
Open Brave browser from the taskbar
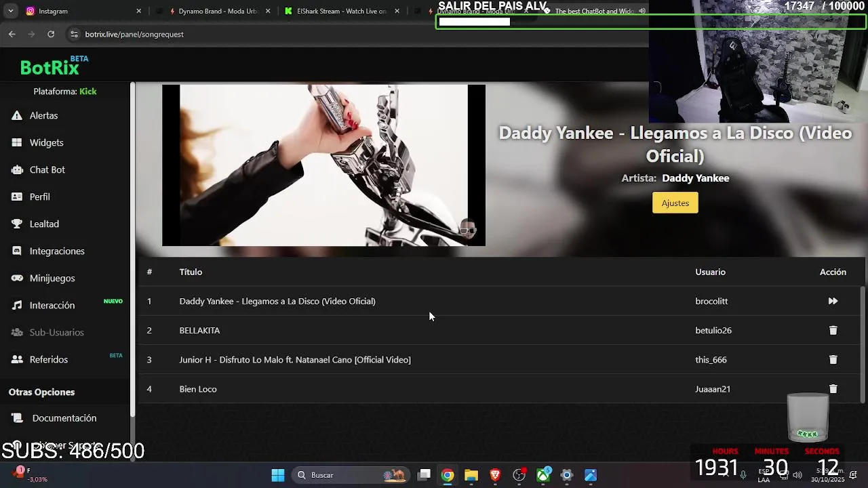pos(495,475)
